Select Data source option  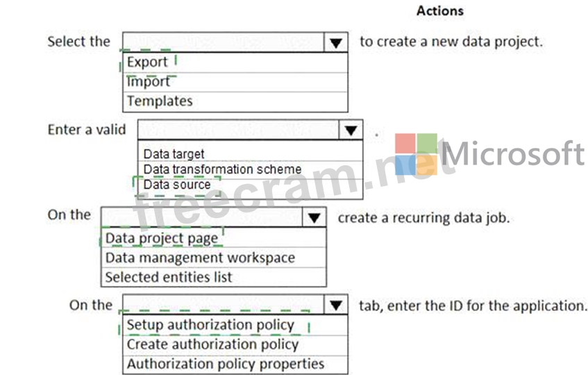(x=176, y=185)
